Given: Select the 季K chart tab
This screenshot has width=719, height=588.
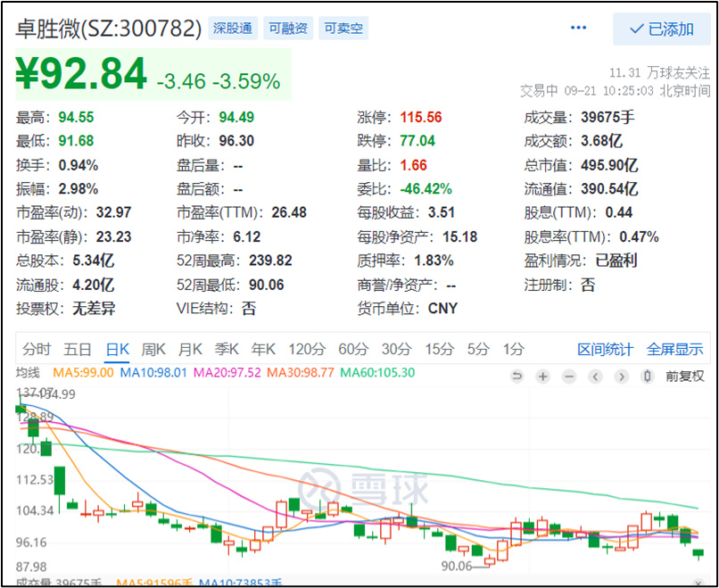Looking at the screenshot, I should (227, 350).
